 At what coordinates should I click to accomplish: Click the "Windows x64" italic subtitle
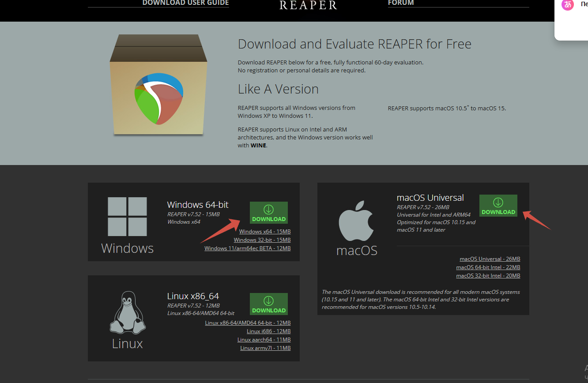[x=184, y=222]
